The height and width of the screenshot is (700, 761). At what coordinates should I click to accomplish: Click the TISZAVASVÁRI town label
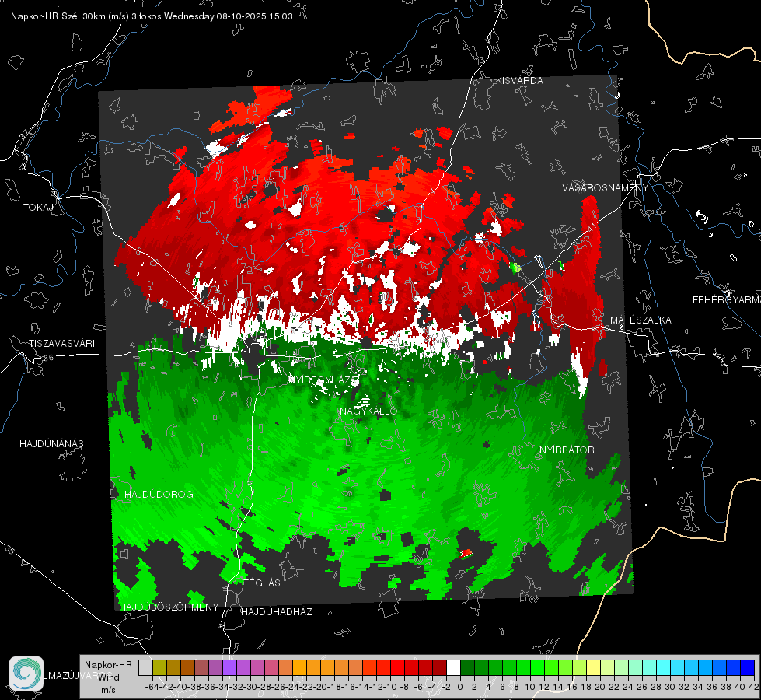point(61,344)
